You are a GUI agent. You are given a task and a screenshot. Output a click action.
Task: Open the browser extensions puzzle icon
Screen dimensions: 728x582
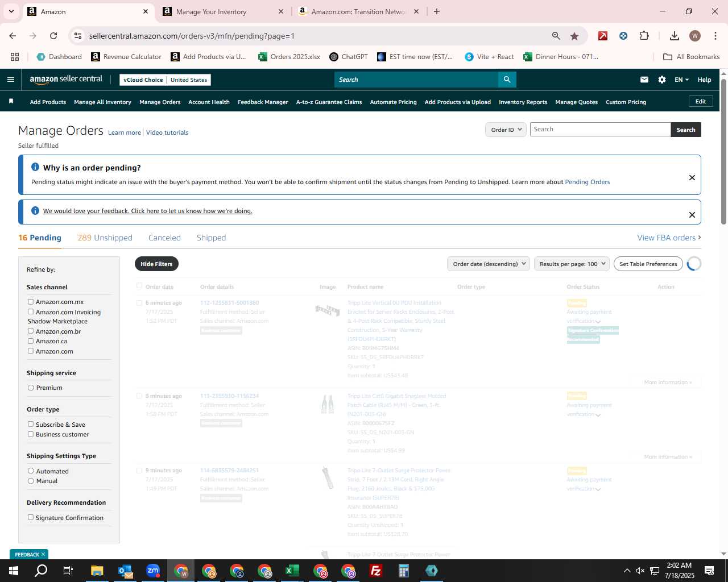point(644,36)
